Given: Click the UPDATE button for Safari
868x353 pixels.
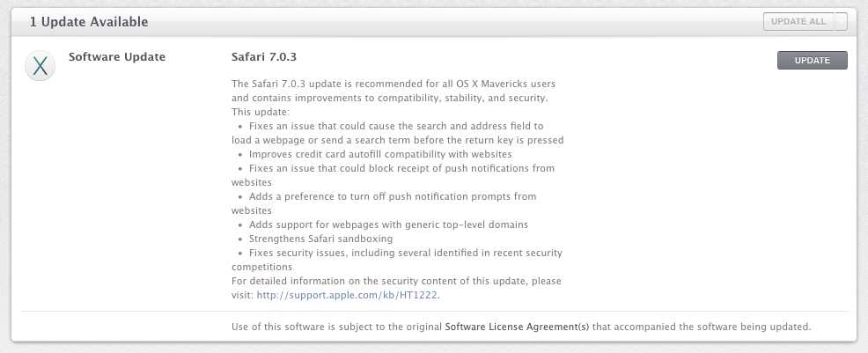Looking at the screenshot, I should 812,61.
